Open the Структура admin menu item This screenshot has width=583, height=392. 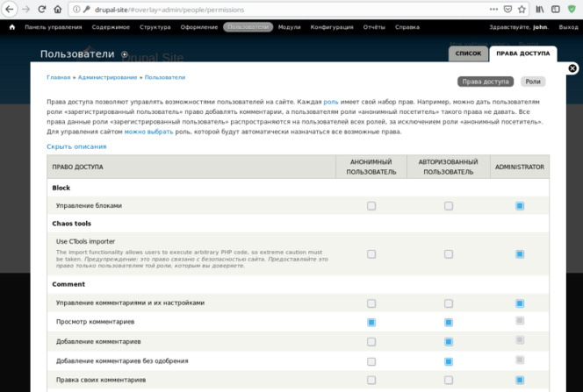[x=155, y=27]
